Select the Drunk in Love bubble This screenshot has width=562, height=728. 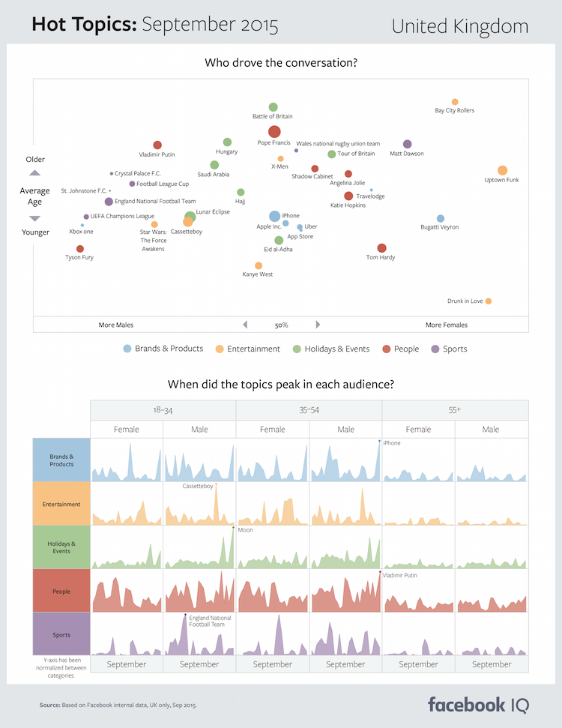point(489,301)
